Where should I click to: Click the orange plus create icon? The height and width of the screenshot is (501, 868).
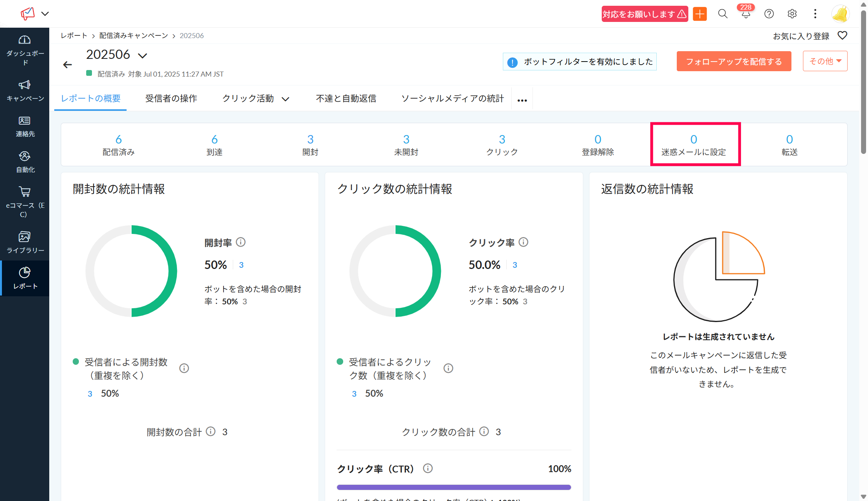point(700,14)
